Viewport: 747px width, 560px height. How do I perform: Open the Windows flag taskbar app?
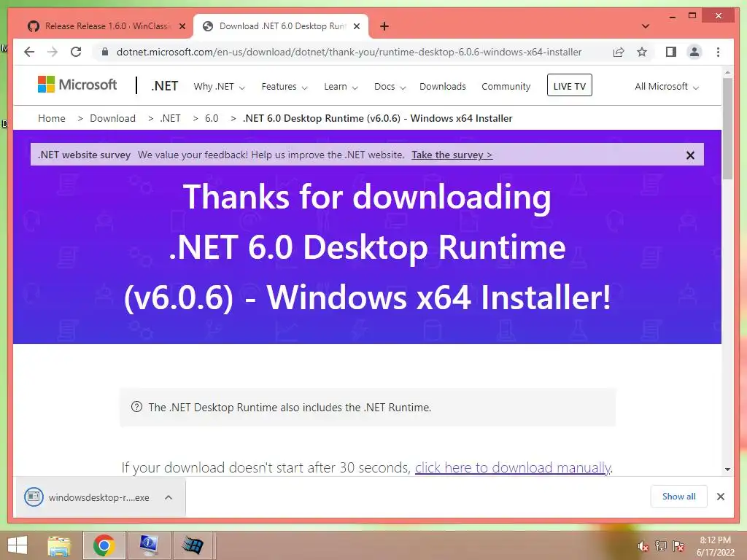coord(193,545)
